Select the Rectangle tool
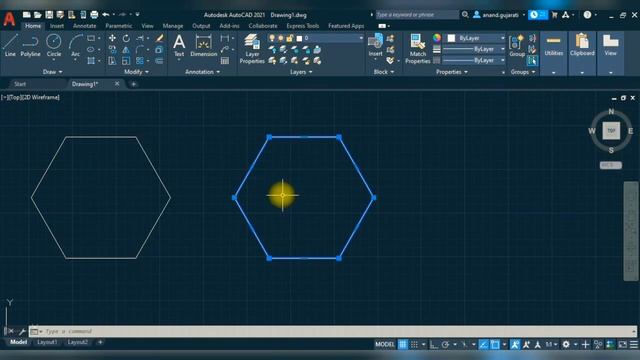This screenshot has height=360, width=640. [x=91, y=38]
